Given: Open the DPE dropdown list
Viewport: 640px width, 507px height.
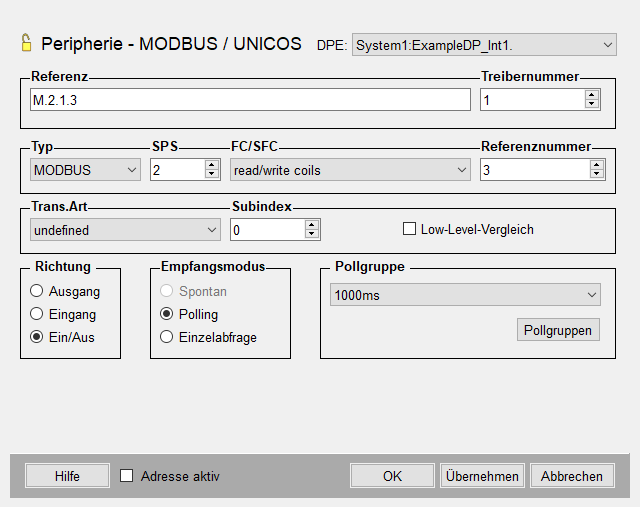Looking at the screenshot, I should tap(484, 44).
